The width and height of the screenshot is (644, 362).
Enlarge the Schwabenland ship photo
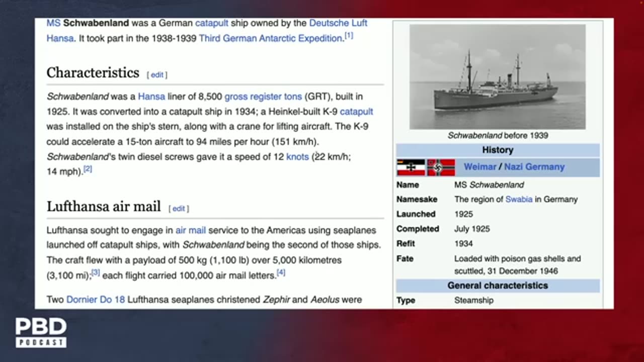click(x=498, y=77)
